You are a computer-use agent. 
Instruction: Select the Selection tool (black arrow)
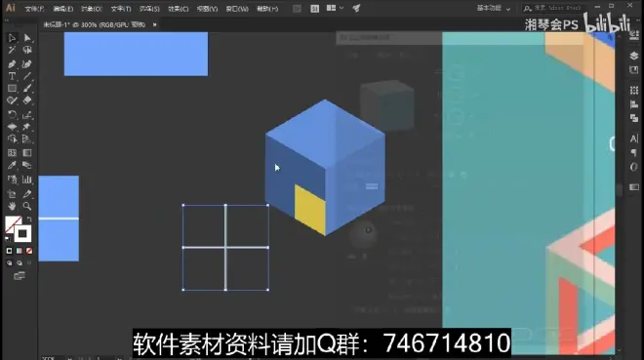click(12, 38)
